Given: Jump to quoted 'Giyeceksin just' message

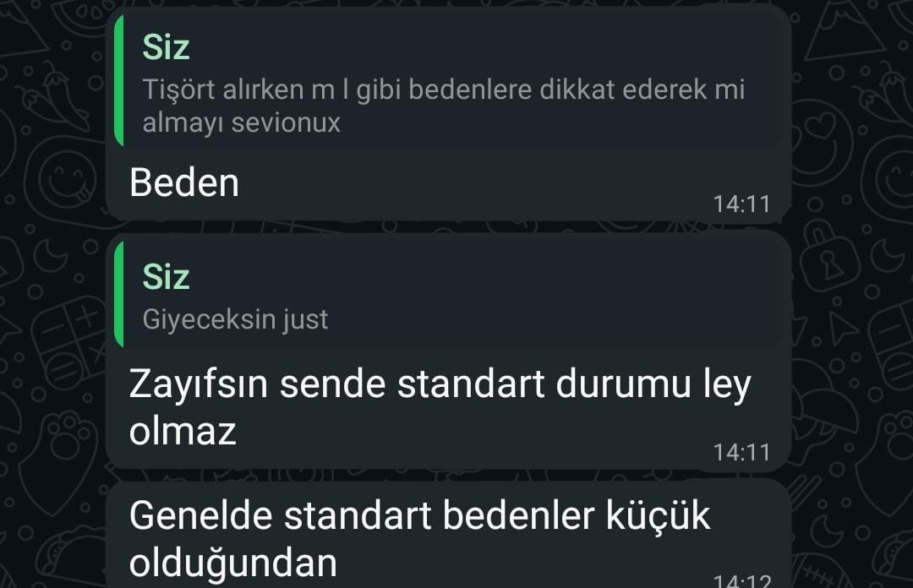Looking at the screenshot, I should click(448, 295).
